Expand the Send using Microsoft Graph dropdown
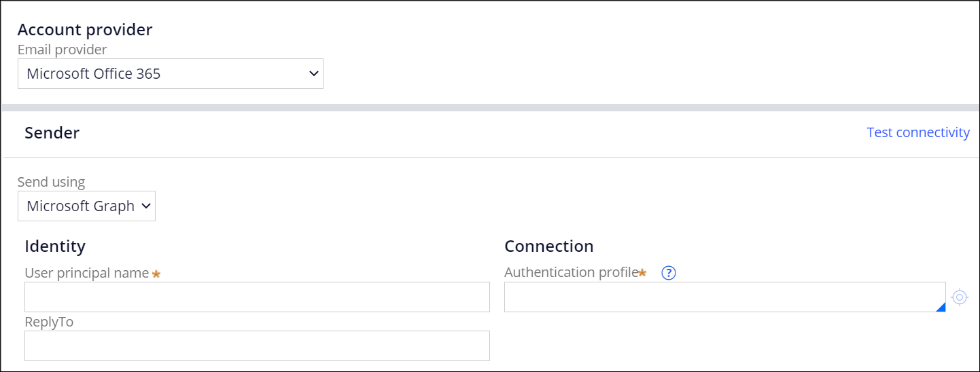This screenshot has width=980, height=372. tap(86, 206)
